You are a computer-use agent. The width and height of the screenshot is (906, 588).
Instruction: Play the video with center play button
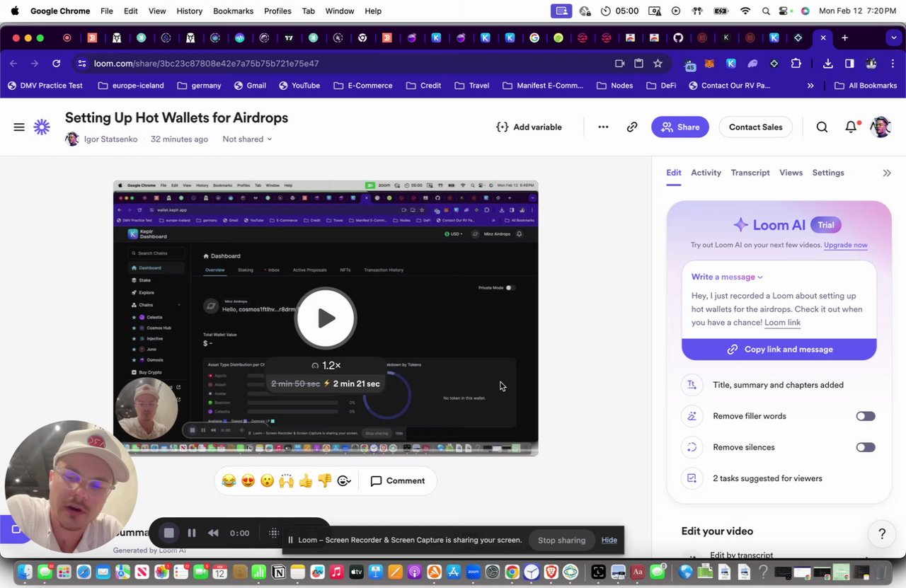pos(326,318)
